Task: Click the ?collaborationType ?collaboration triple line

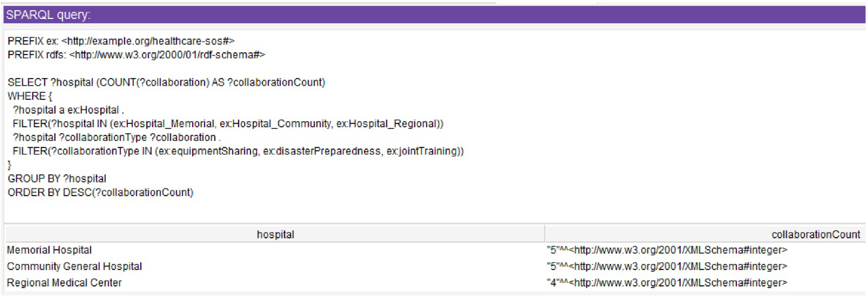Action: [x=116, y=137]
